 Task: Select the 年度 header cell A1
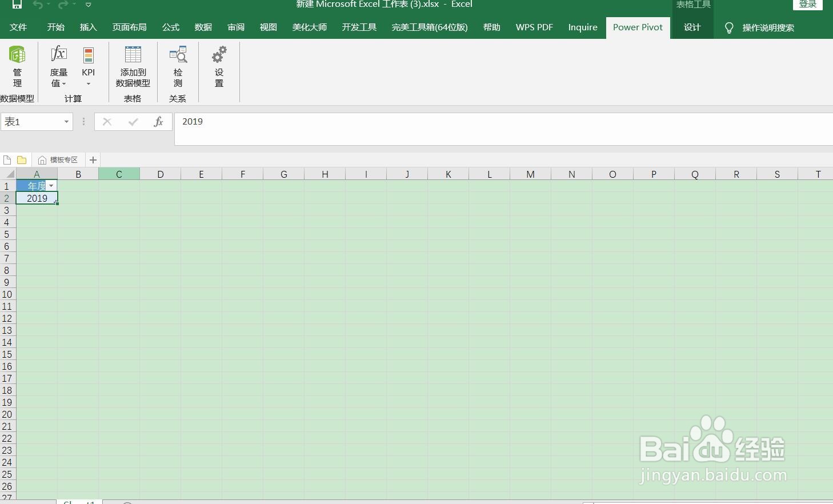point(37,186)
